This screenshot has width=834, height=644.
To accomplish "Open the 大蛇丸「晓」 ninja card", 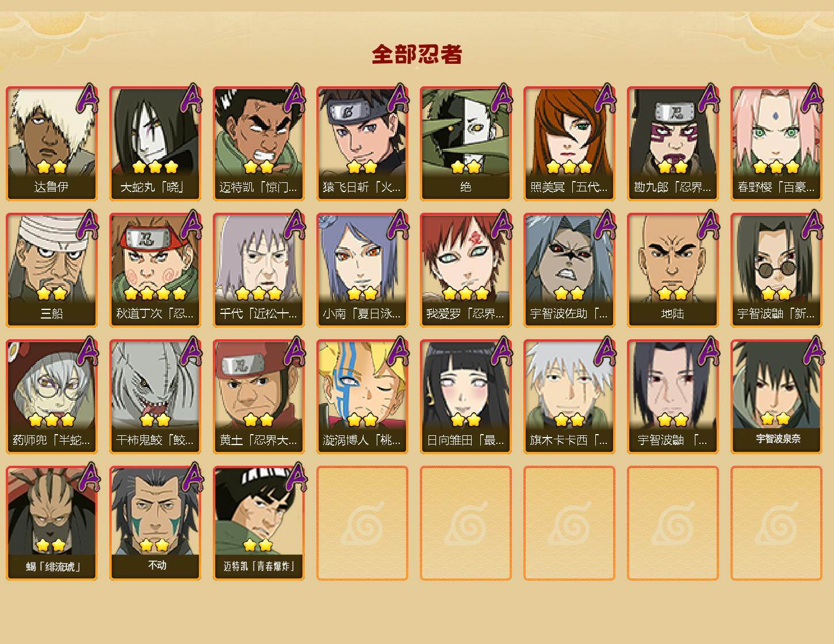I will (155, 144).
